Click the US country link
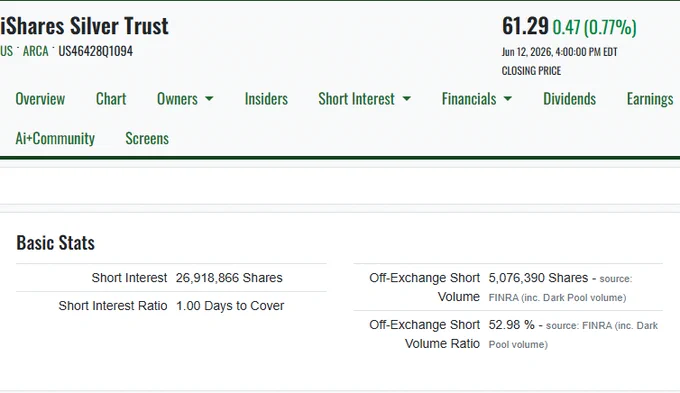The width and height of the screenshot is (680, 393). (7, 51)
